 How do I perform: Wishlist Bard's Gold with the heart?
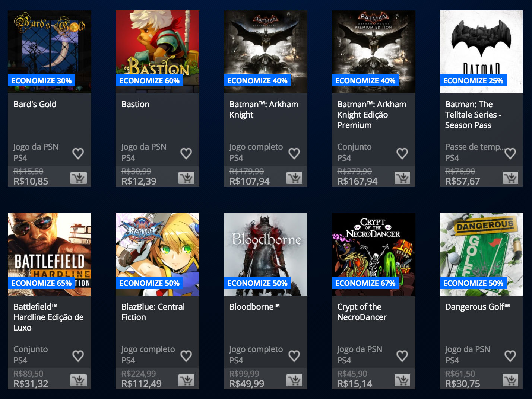point(78,153)
